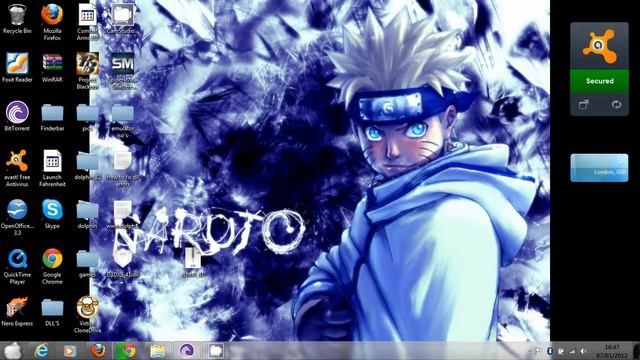This screenshot has height=360, width=640.
Task: Open the BitTorrent desktop shortcut
Action: point(17,116)
